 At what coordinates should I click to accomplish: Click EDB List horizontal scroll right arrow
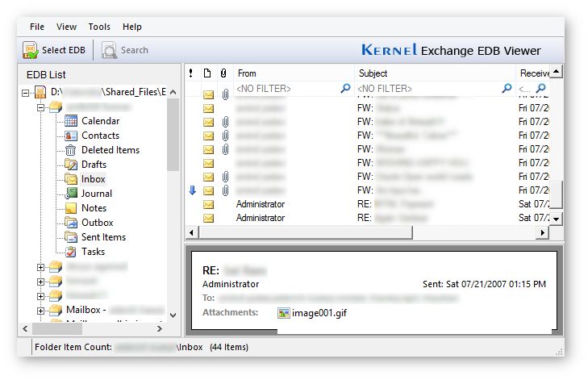coord(160,328)
